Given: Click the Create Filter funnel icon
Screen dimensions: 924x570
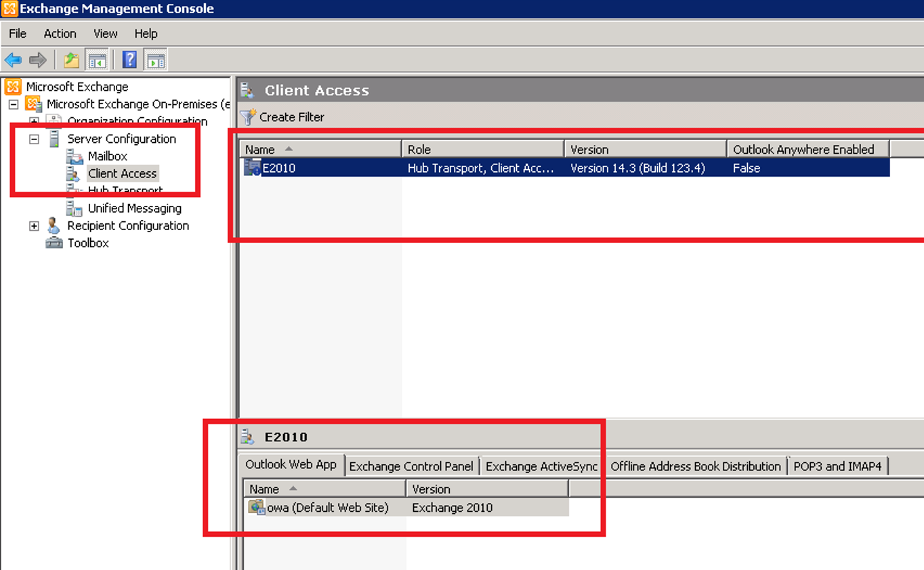Looking at the screenshot, I should click(x=248, y=117).
